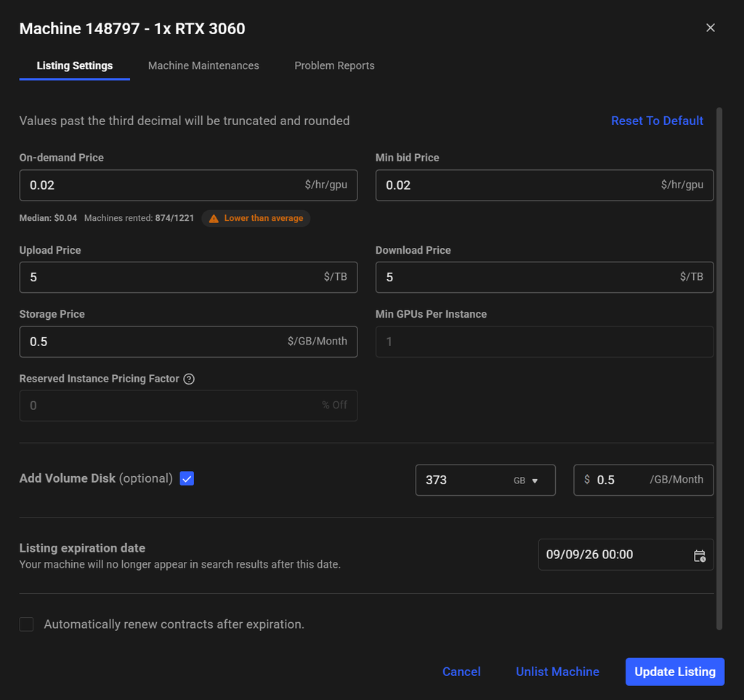744x700 pixels.
Task: Click into the Download Price field
Action: coord(544,277)
